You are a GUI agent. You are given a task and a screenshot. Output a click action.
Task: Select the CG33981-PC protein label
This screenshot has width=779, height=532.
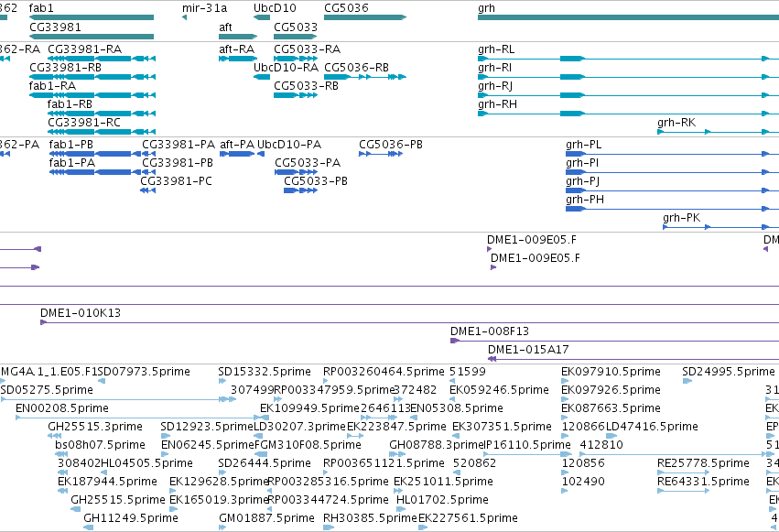(177, 181)
